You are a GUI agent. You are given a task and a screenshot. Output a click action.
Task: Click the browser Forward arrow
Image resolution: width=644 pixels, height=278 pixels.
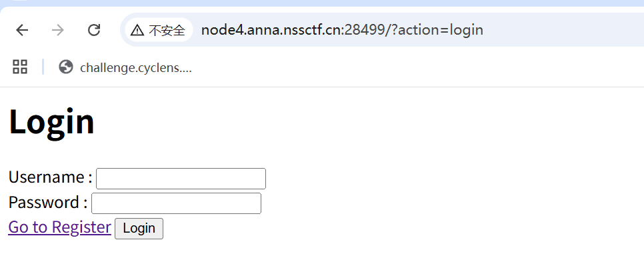click(58, 30)
